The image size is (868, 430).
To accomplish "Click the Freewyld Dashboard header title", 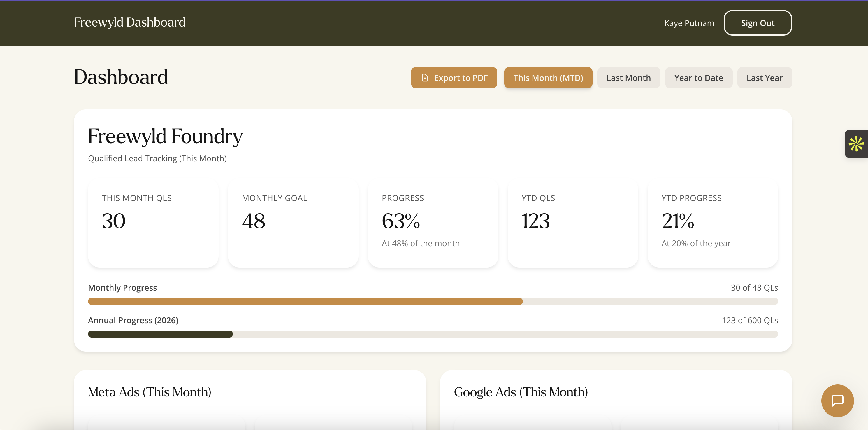I will pyautogui.click(x=130, y=22).
